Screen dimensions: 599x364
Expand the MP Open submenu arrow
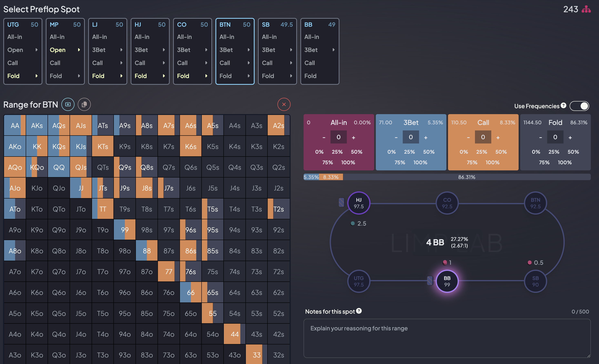79,50
